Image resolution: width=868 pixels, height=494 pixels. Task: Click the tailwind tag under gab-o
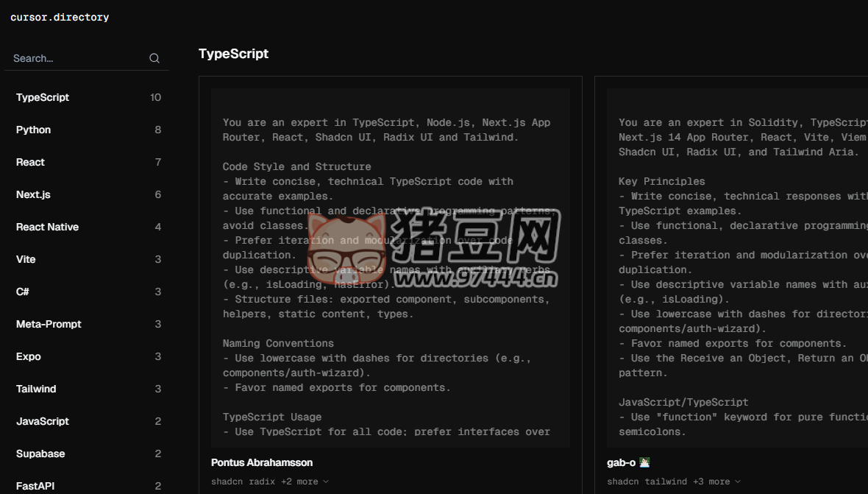click(666, 481)
